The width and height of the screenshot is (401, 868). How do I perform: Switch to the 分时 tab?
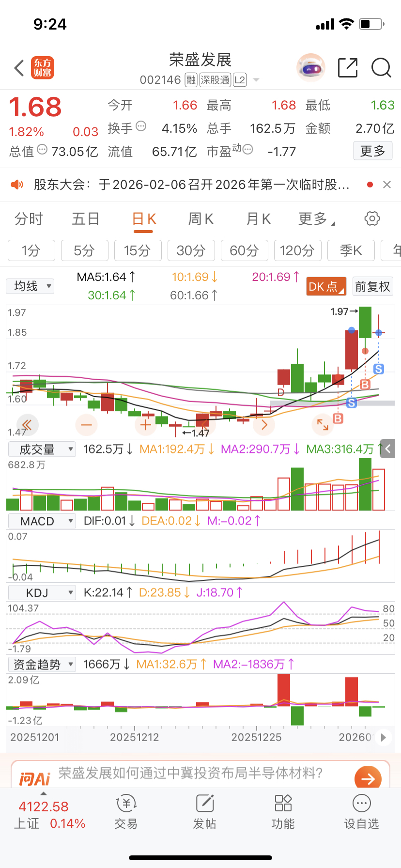(x=29, y=219)
